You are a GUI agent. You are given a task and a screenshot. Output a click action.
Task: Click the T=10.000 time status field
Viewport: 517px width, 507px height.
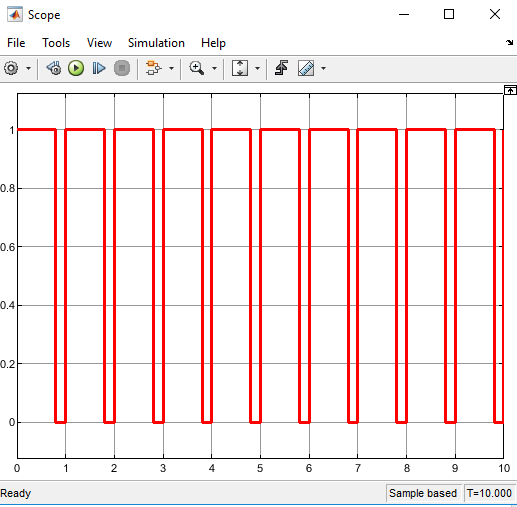pyautogui.click(x=489, y=493)
